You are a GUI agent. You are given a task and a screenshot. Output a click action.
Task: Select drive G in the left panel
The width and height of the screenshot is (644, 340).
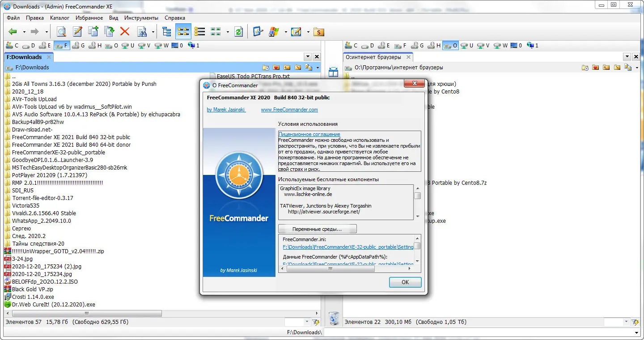78,45
